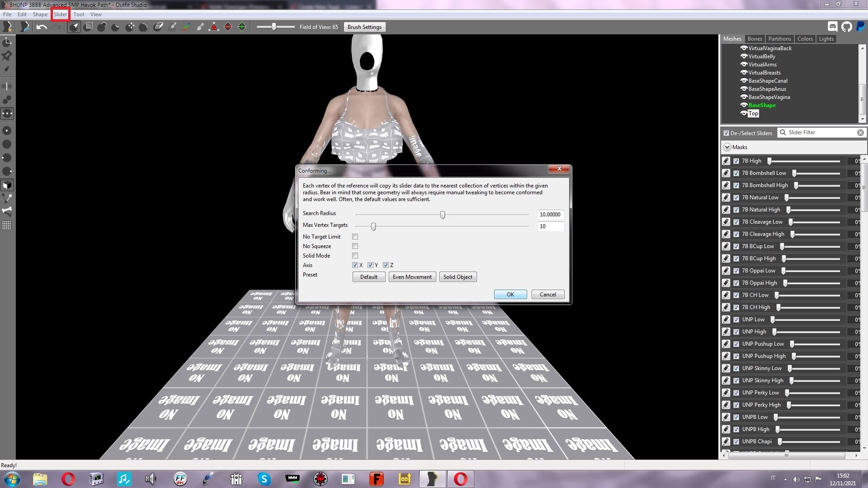Viewport: 868px width, 488px height.
Task: Enable vertex editing pencil icon
Action: 7,70
